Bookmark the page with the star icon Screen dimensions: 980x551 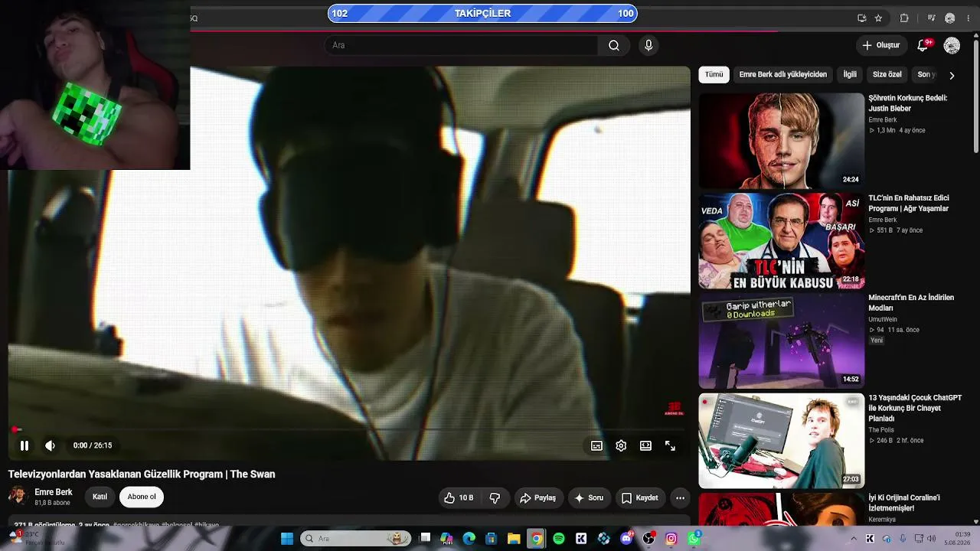pos(878,18)
